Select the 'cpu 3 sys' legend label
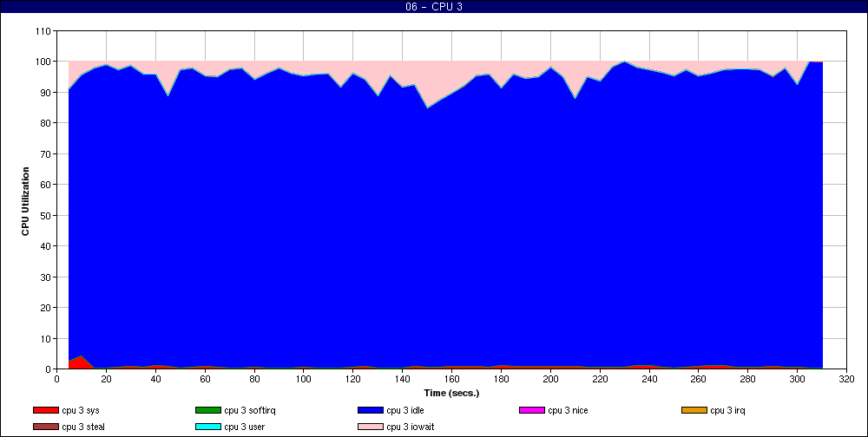The image size is (868, 437). tap(81, 410)
